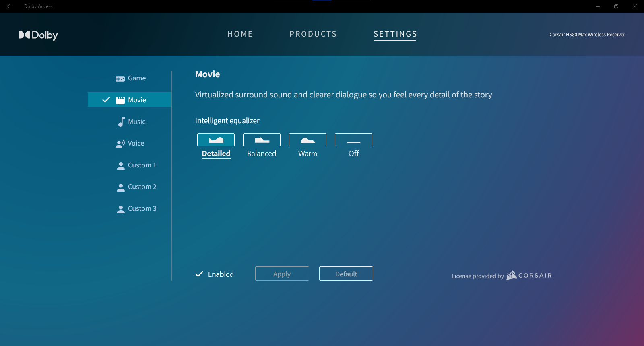This screenshot has height=346, width=644.
Task: Click the Off equalizer label
Action: coord(353,154)
